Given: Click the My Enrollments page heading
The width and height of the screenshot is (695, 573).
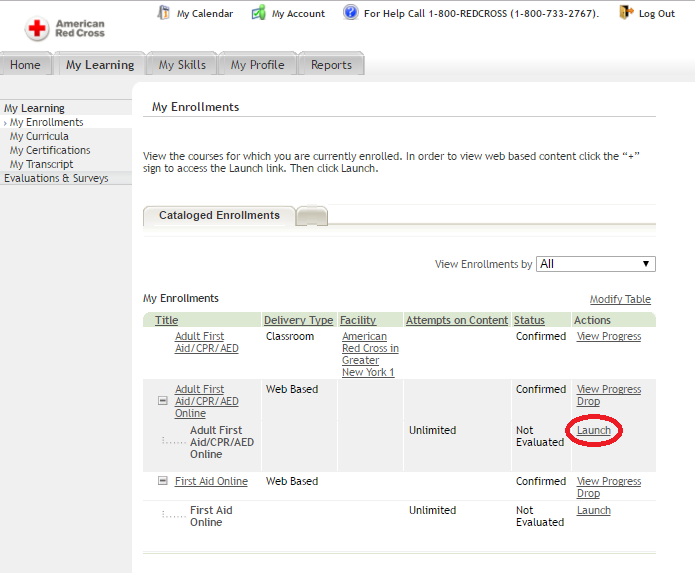Looking at the screenshot, I should (x=195, y=107).
